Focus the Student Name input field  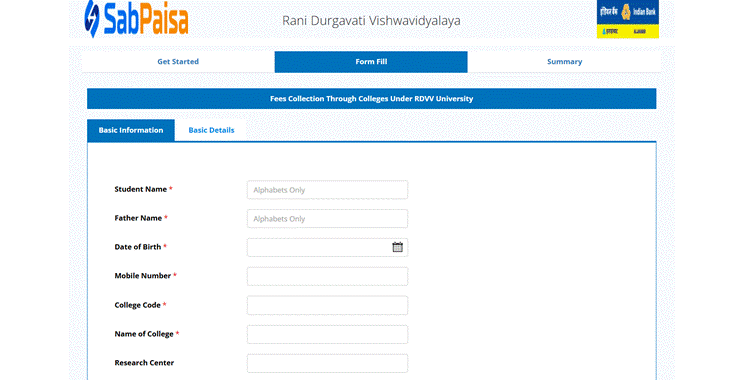click(328, 190)
